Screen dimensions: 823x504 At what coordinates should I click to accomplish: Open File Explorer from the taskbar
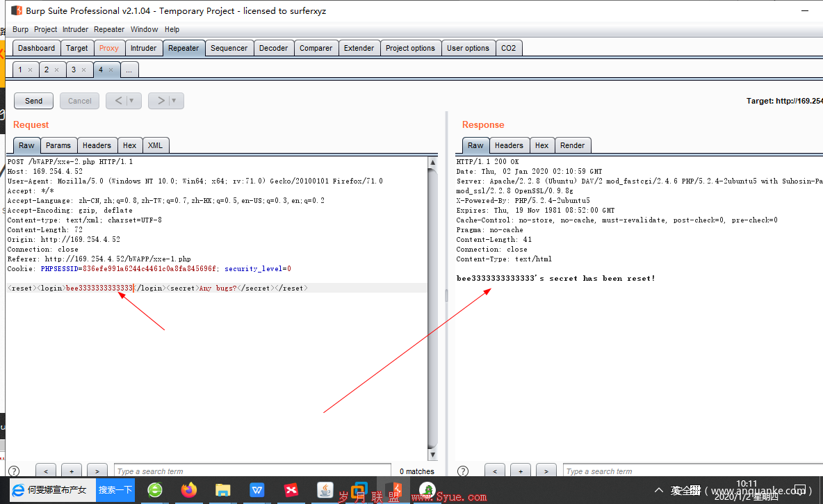point(223,490)
